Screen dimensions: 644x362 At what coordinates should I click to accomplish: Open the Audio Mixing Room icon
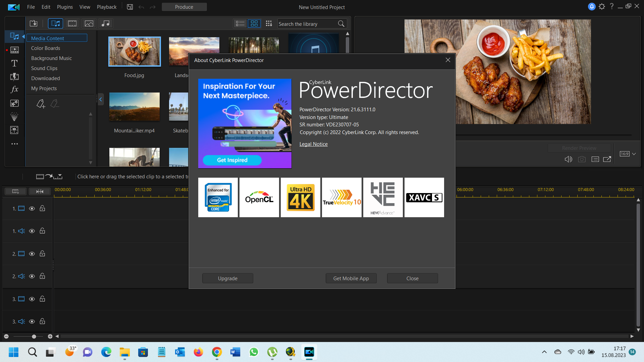(x=14, y=130)
